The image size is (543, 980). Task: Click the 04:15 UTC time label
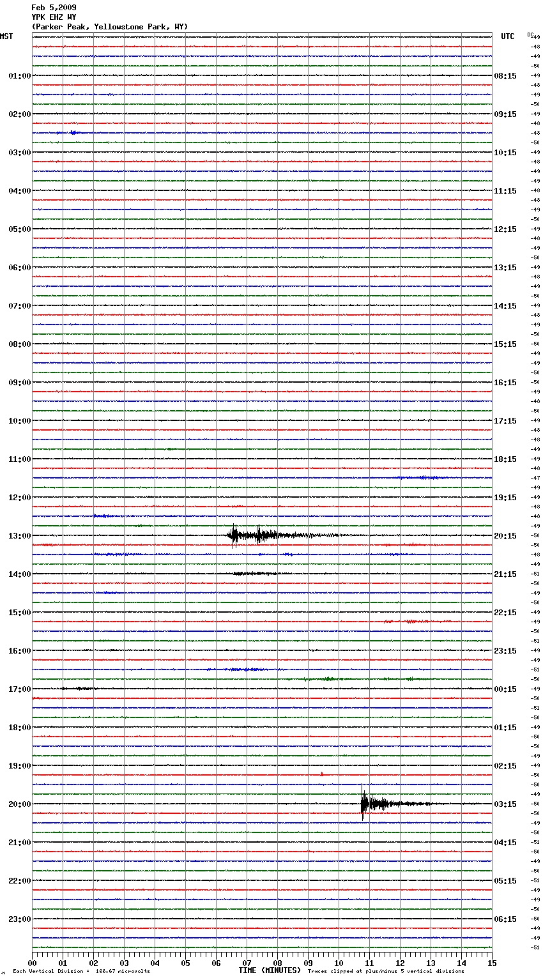tap(505, 843)
